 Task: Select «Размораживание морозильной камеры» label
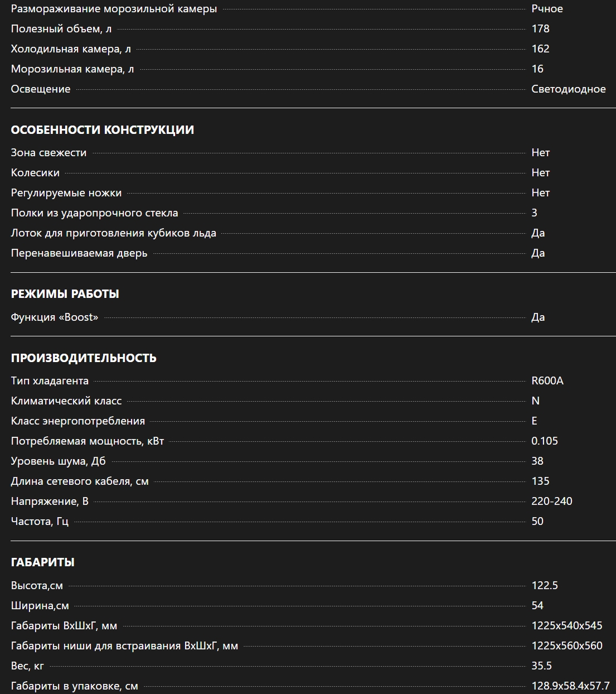tap(114, 9)
